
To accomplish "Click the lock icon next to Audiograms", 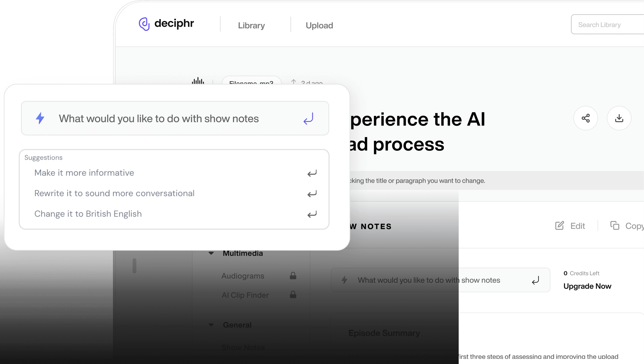I will tap(293, 276).
